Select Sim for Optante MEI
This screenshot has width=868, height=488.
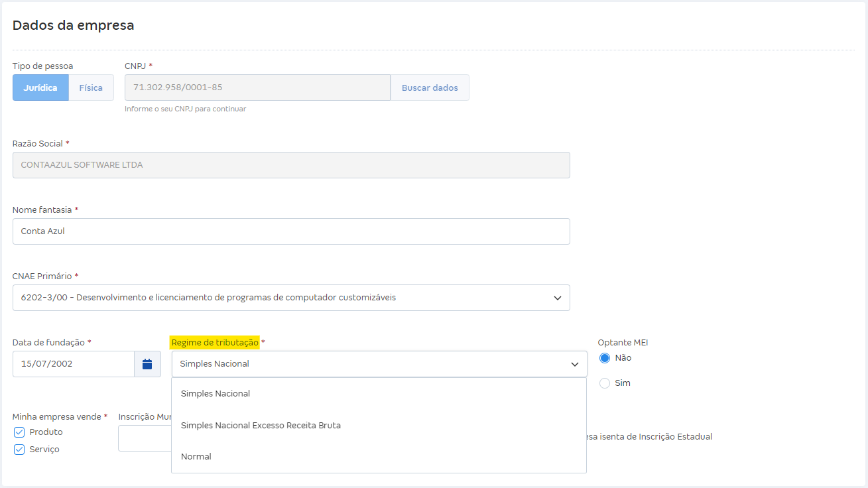[605, 383]
